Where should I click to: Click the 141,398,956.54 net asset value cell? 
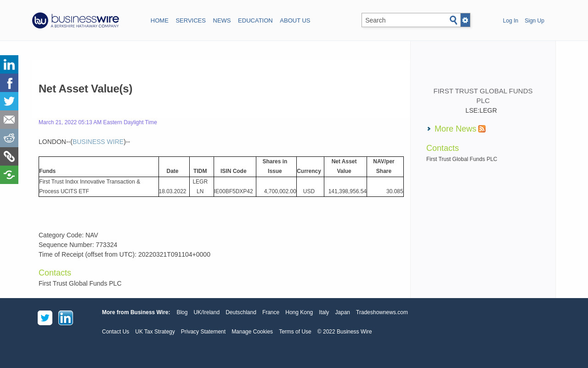(x=345, y=187)
